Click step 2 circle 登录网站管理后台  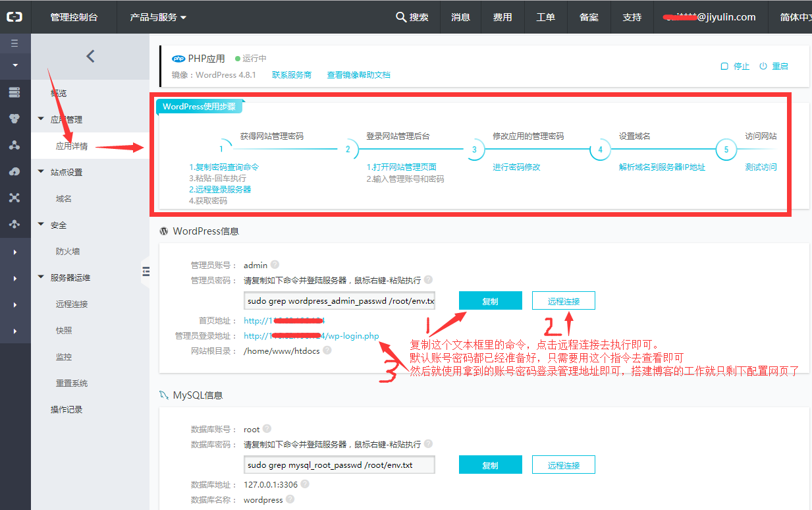click(x=348, y=149)
